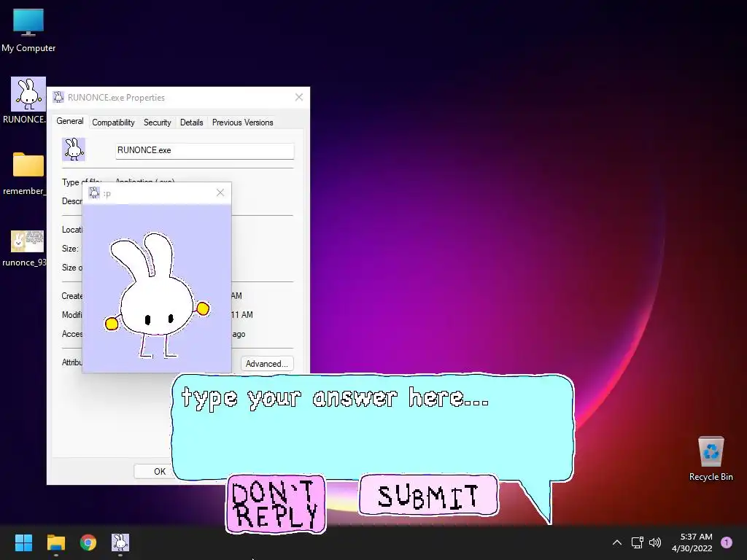Open the volume tray icon

pos(655,542)
